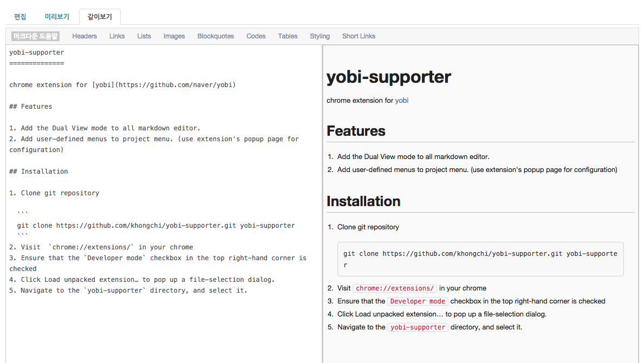Open the 미리보기 tab
Viewport: 644px width, 363px height.
57,17
